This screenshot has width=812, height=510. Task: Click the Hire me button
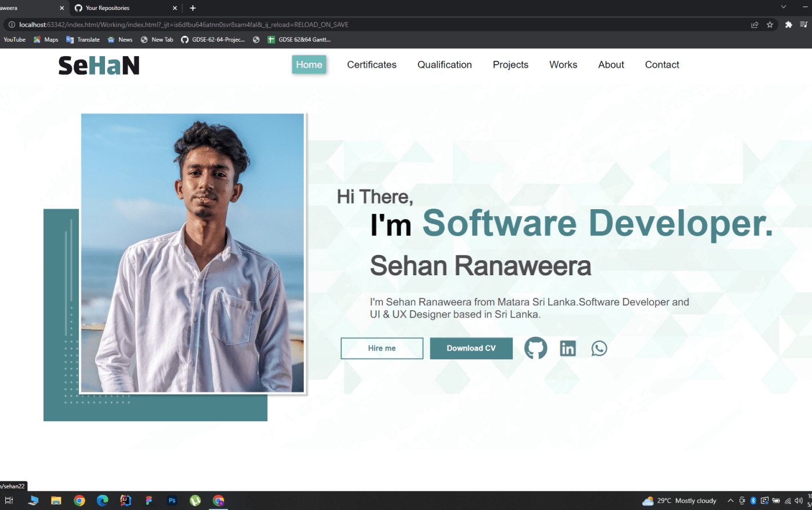(x=382, y=348)
